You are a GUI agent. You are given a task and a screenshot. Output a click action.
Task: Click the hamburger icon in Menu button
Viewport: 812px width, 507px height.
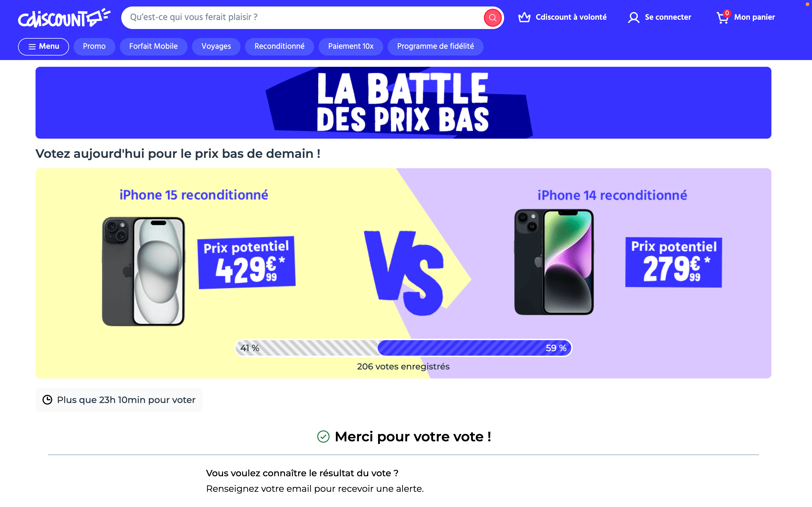[32, 47]
